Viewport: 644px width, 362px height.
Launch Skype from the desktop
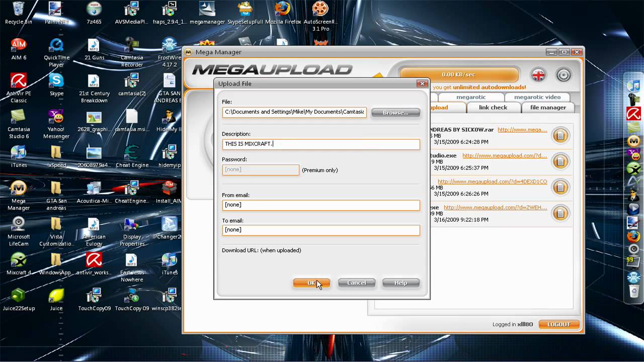tap(56, 84)
